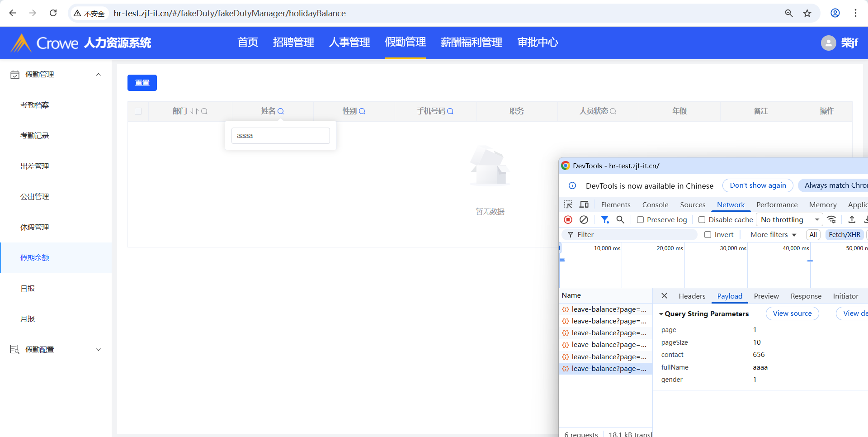The width and height of the screenshot is (868, 437).
Task: Click the search icon beside 性别 column
Action: (x=362, y=111)
